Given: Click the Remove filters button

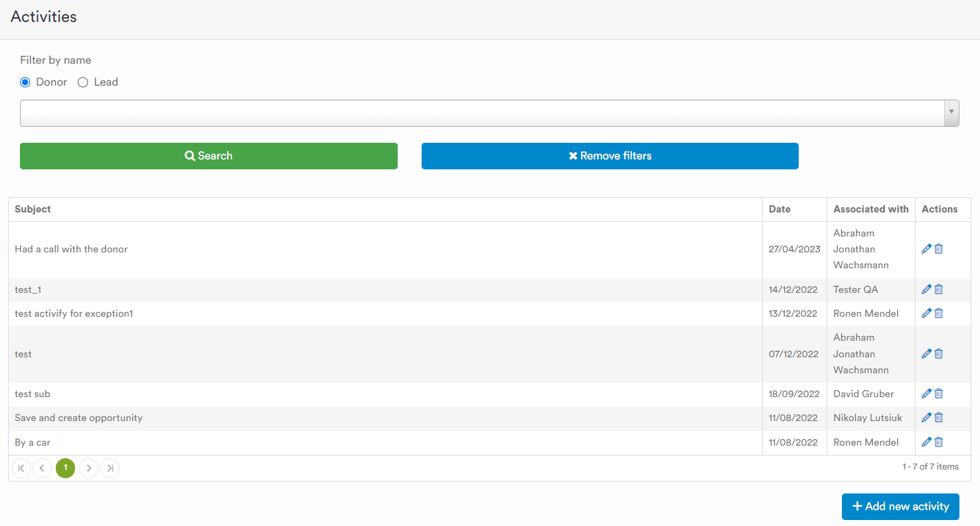Looking at the screenshot, I should pyautogui.click(x=610, y=156).
